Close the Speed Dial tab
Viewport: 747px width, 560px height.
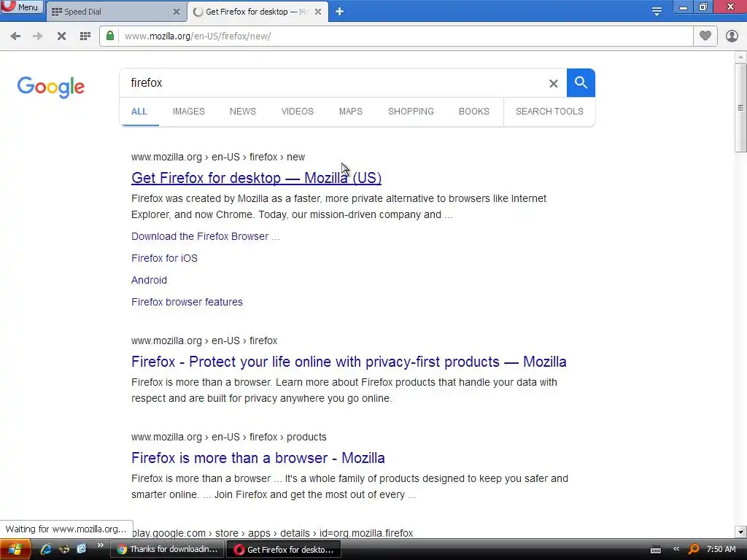click(177, 12)
